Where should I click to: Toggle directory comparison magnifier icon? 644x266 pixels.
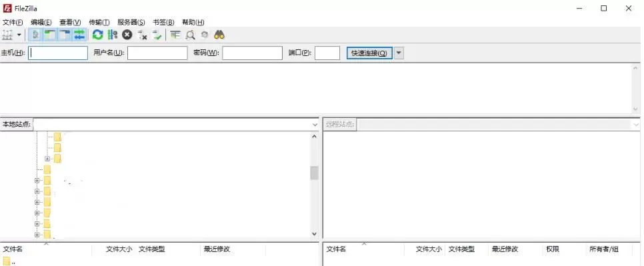coord(190,35)
